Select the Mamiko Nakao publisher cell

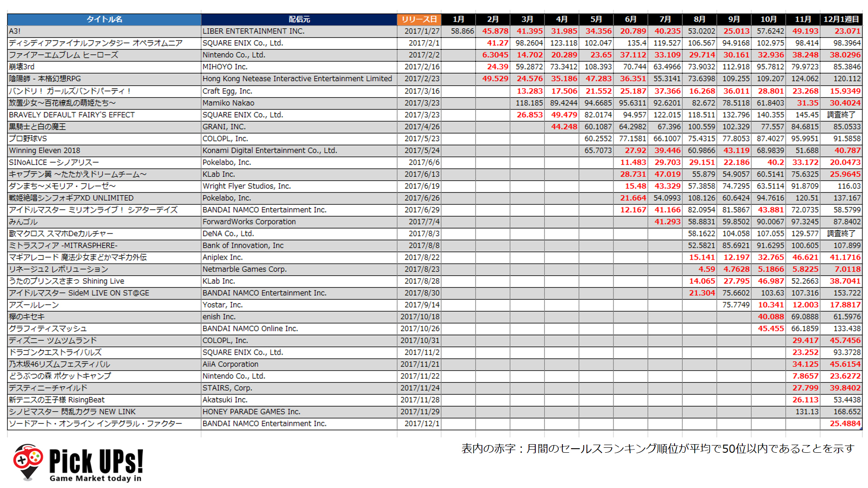click(299, 103)
